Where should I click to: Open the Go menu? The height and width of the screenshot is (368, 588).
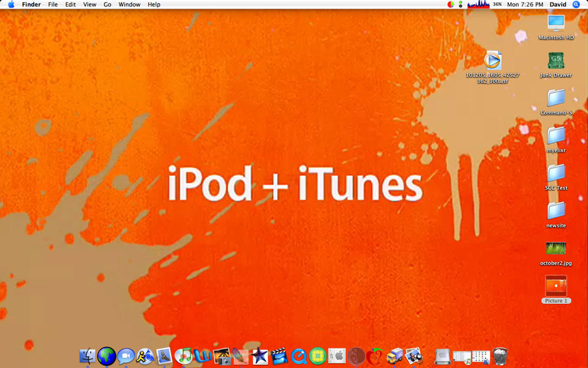click(107, 5)
